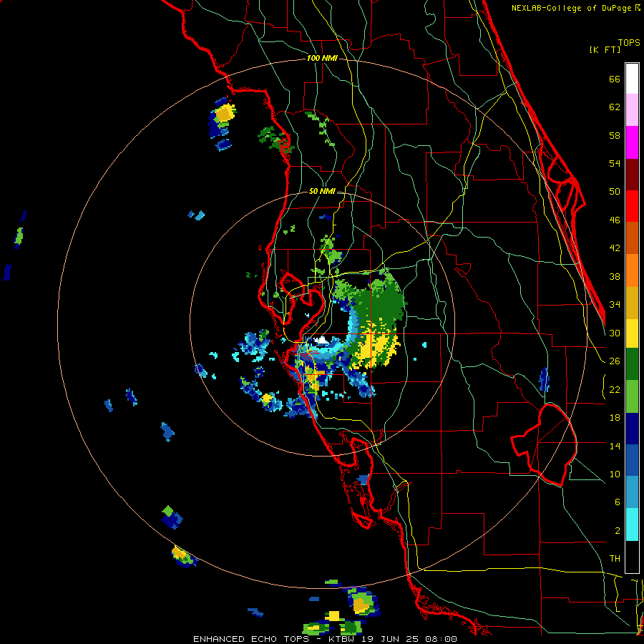Click the 22 value on the legend
The width and height of the screenshot is (644, 644).
pos(615,389)
